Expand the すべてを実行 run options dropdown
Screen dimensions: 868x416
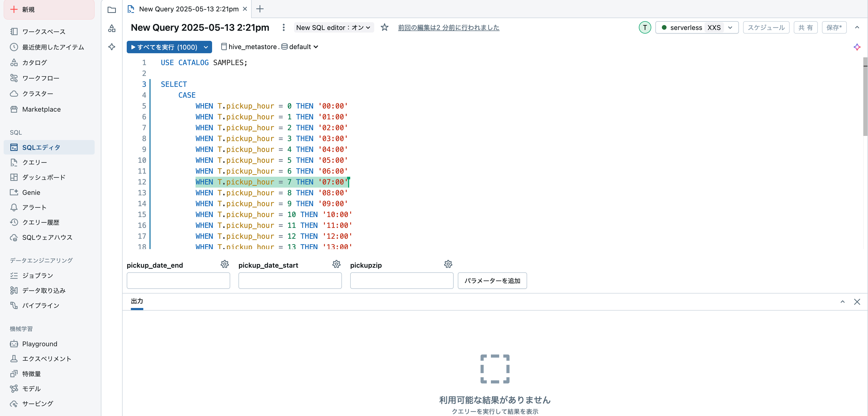tap(206, 47)
